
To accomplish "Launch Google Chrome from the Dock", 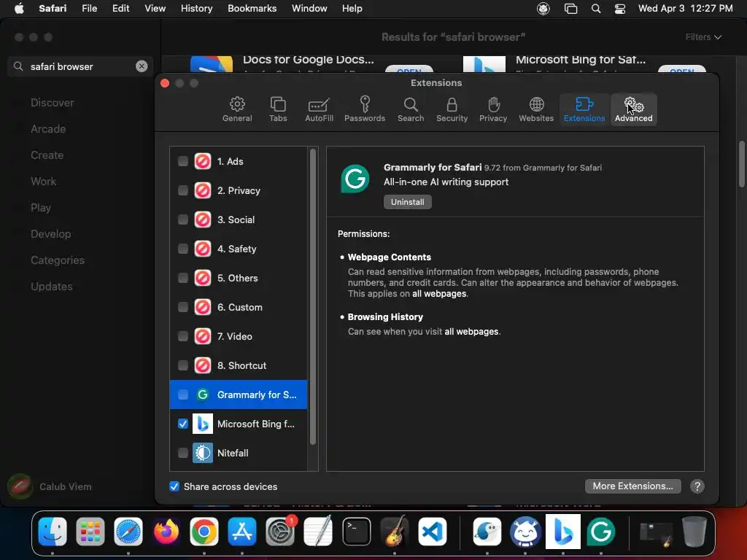I will point(204,532).
